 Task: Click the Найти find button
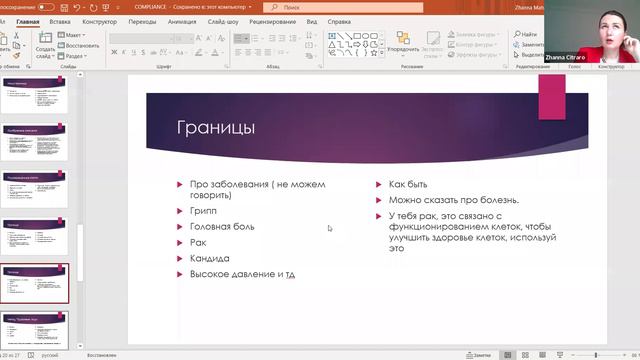pos(526,34)
